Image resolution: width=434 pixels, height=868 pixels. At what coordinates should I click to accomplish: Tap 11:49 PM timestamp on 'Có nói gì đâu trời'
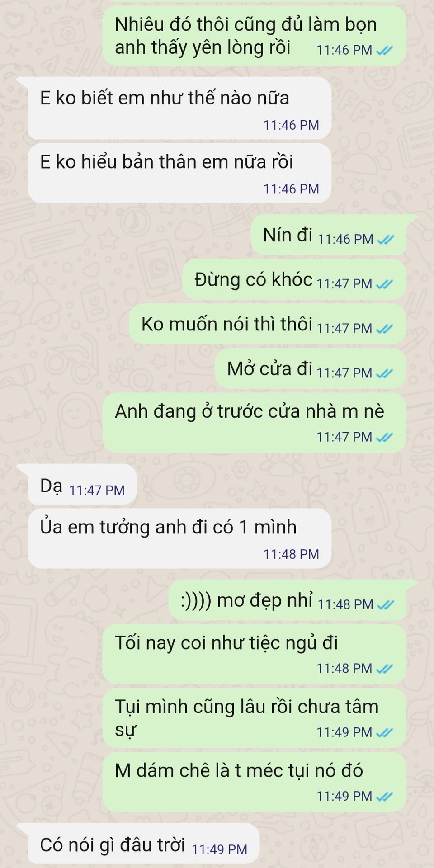[220, 850]
